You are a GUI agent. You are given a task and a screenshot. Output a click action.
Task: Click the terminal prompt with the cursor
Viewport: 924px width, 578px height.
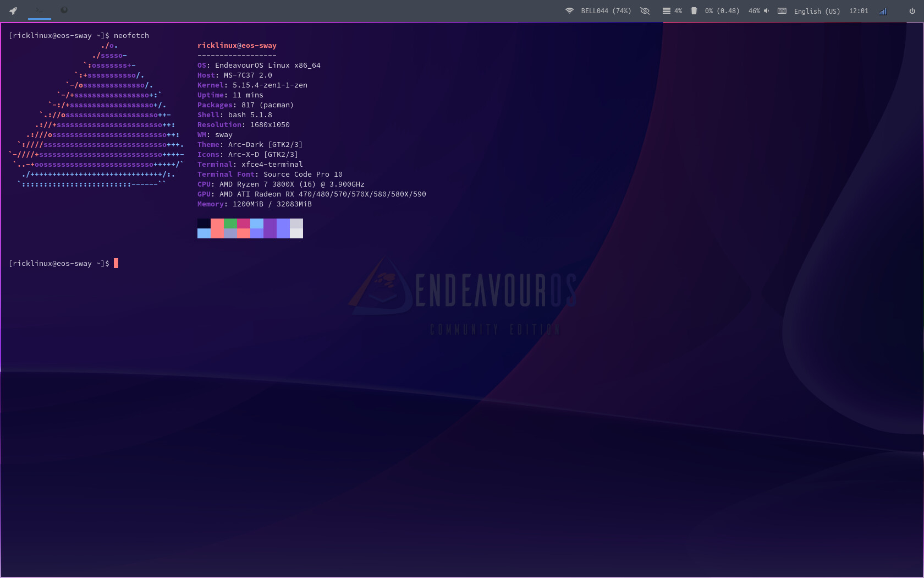pyautogui.click(x=64, y=263)
